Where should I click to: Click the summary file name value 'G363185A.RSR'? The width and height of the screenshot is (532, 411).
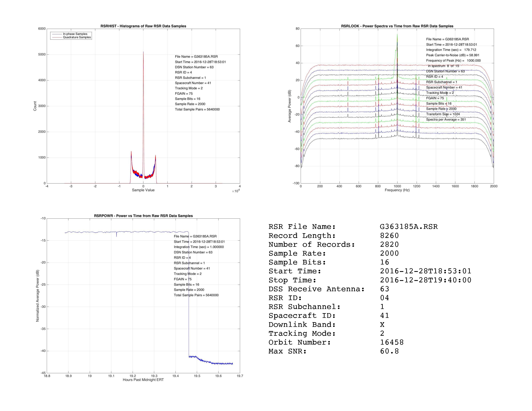[409, 227]
